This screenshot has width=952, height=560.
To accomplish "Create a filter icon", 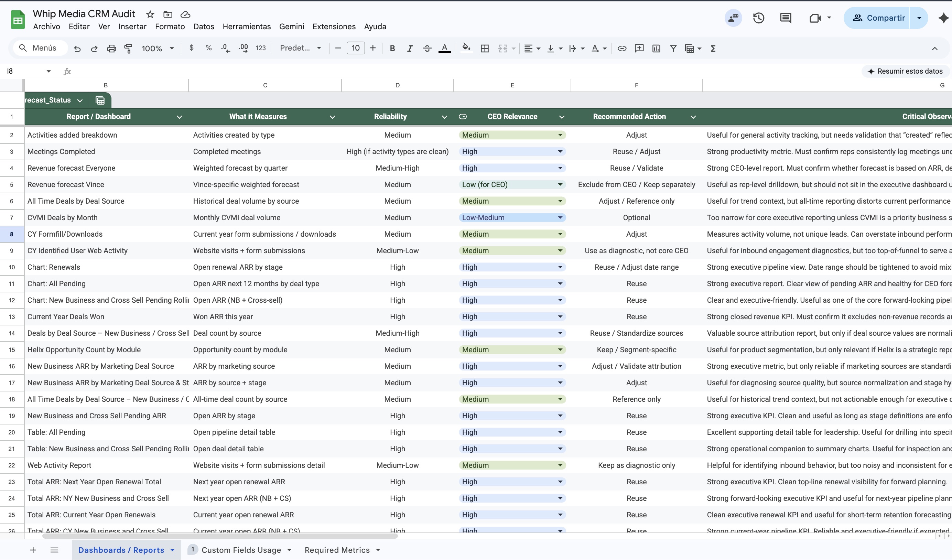I will (673, 49).
